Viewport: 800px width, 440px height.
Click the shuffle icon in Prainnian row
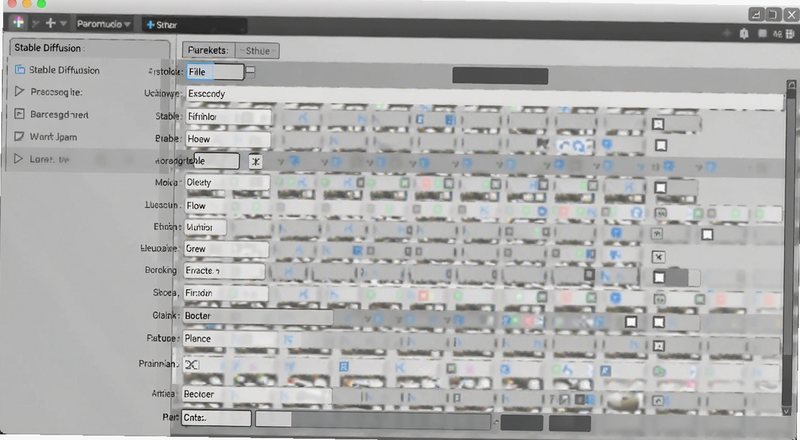pos(192,364)
